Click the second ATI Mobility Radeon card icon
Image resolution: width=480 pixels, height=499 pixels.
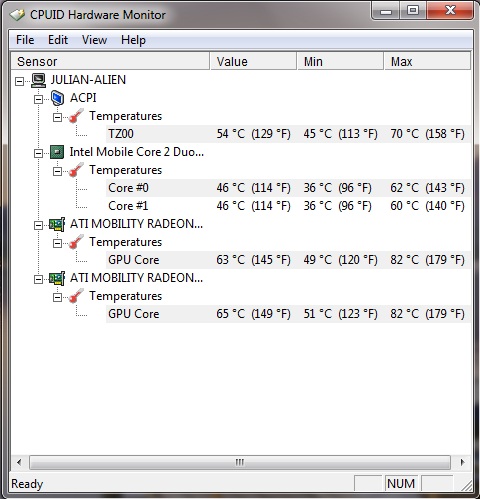57,278
